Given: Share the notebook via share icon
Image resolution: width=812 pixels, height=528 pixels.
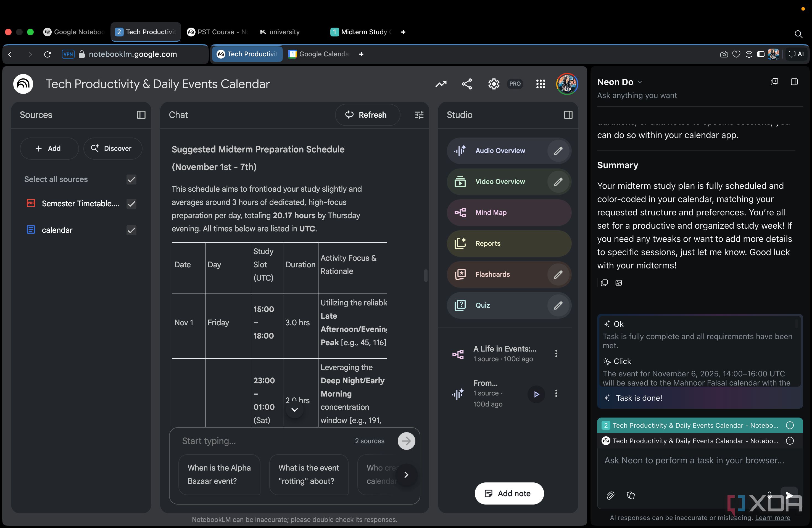Looking at the screenshot, I should [x=467, y=84].
